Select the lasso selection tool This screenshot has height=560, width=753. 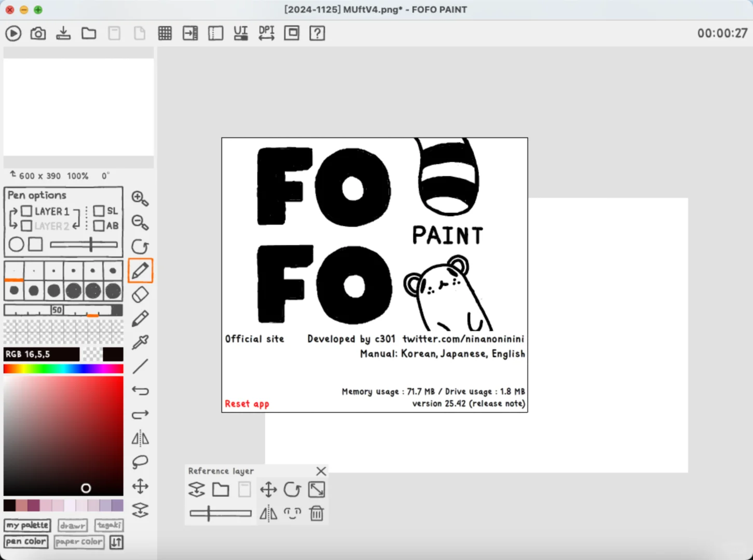pyautogui.click(x=140, y=462)
